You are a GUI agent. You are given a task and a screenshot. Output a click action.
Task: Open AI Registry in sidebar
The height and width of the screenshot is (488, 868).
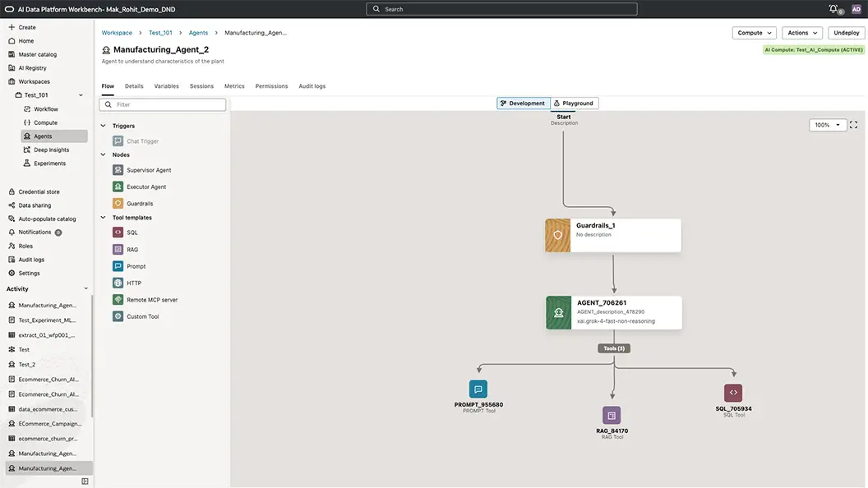pyautogui.click(x=32, y=68)
